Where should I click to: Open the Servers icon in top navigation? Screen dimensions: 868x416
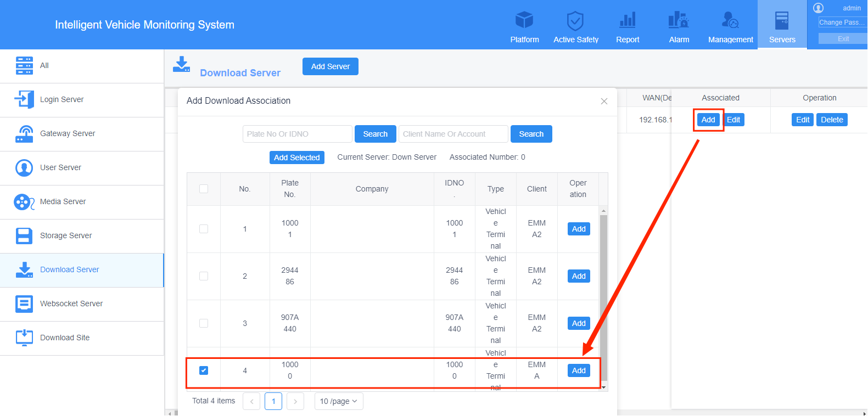point(782,20)
